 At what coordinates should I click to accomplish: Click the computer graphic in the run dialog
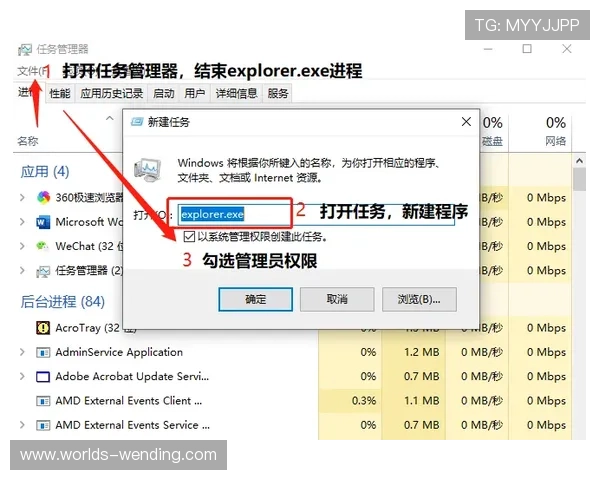(x=147, y=170)
